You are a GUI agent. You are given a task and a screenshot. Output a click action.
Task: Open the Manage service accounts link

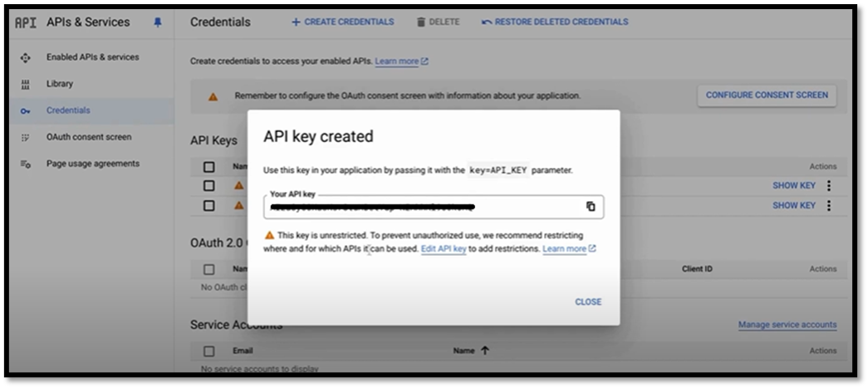[787, 325]
